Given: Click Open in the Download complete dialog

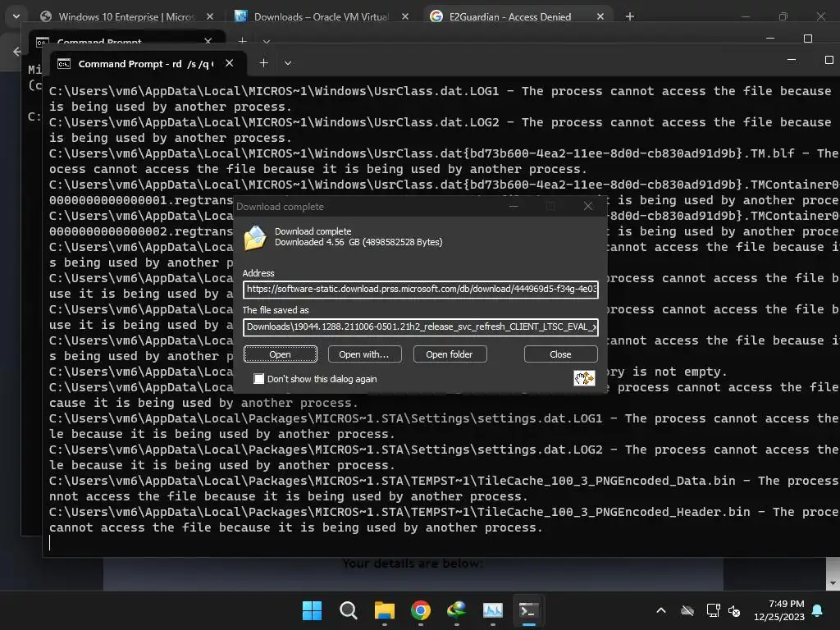Looking at the screenshot, I should 281,354.
